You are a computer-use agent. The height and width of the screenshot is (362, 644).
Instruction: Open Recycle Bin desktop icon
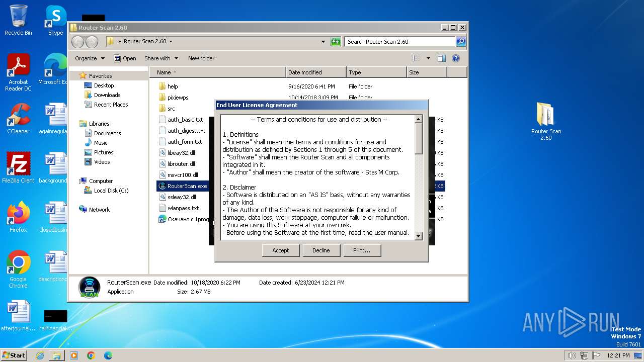pos(18,20)
